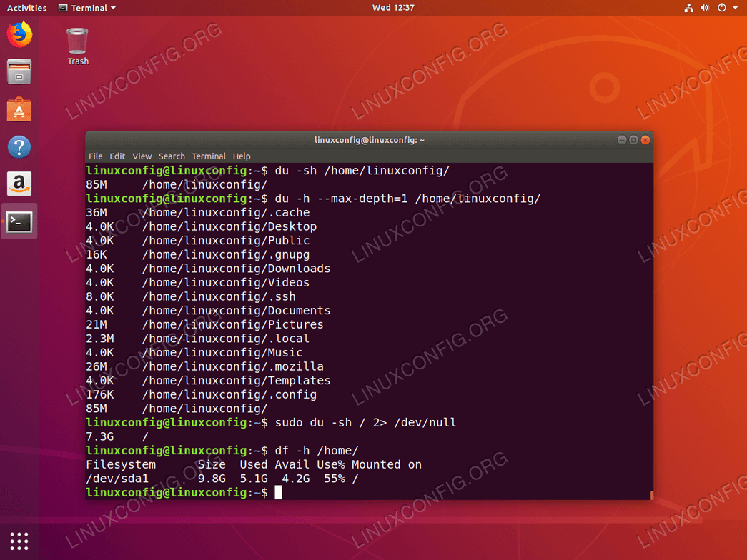Open the Files manager in the dock
This screenshot has width=747, height=560.
coord(19,72)
